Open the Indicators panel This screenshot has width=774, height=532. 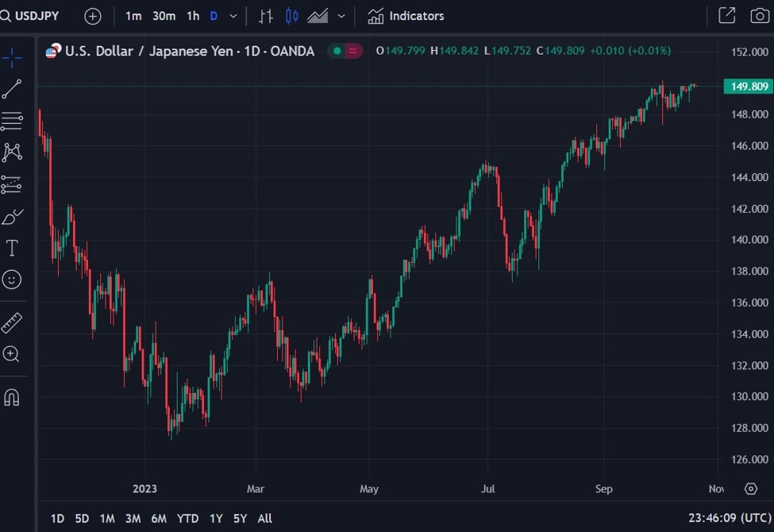pyautogui.click(x=406, y=16)
